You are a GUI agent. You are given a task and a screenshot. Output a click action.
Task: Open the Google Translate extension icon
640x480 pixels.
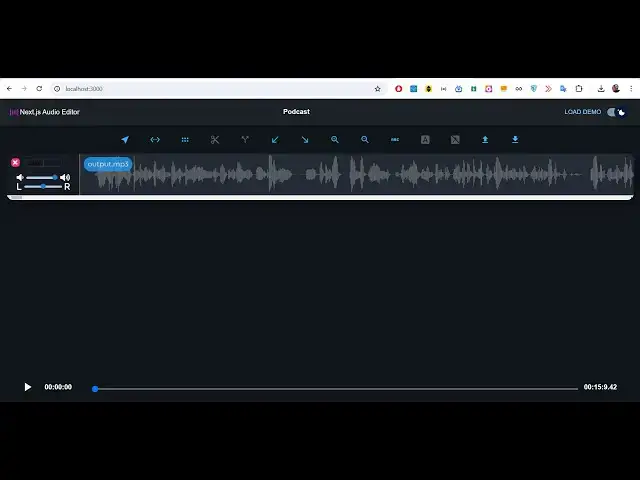click(x=563, y=89)
